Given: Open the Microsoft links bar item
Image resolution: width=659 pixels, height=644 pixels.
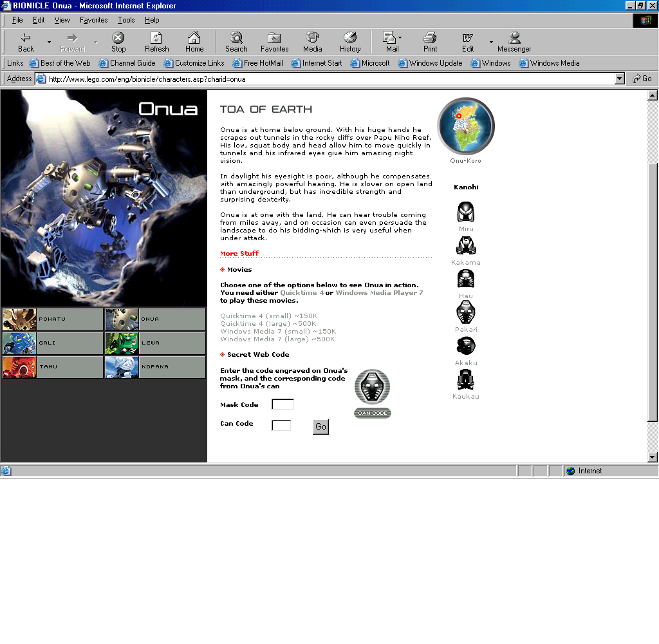Looking at the screenshot, I should pyautogui.click(x=370, y=63).
